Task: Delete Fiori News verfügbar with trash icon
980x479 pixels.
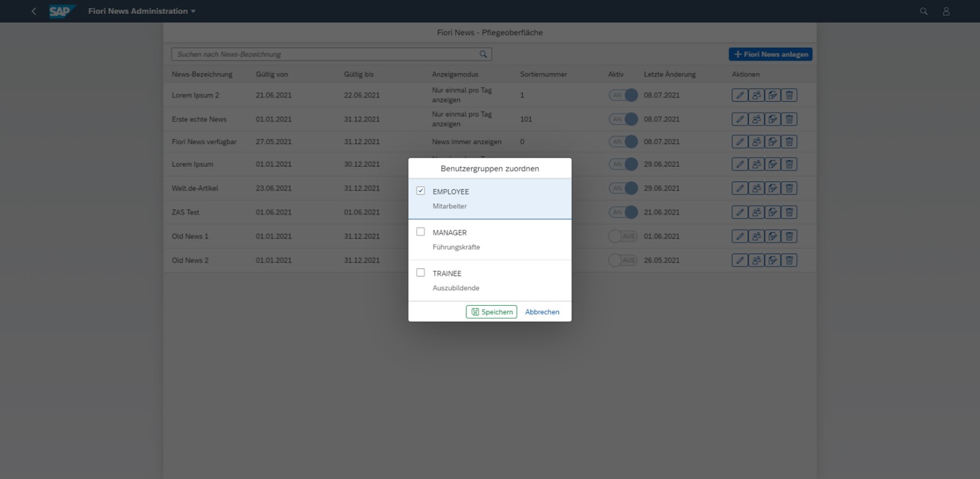Action: (789, 142)
